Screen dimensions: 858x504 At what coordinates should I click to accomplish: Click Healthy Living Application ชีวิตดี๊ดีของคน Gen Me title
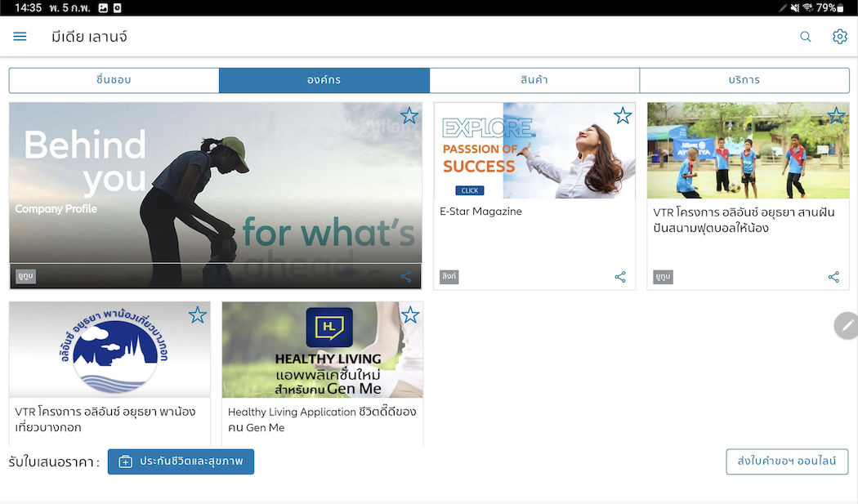pos(322,419)
